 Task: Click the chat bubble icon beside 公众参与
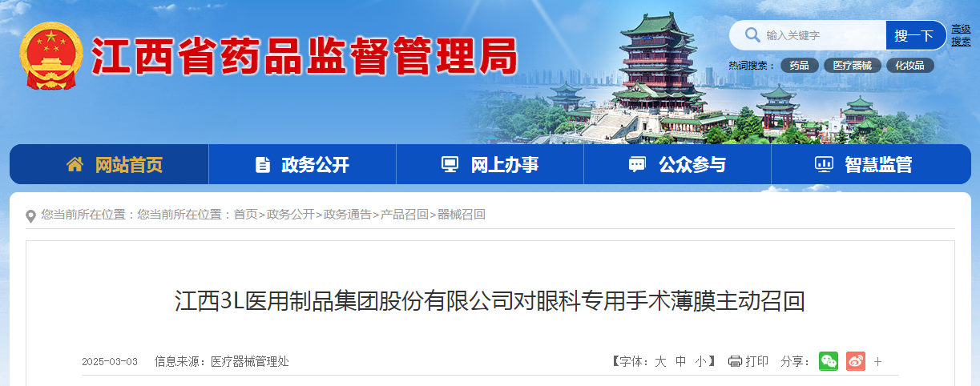(637, 165)
